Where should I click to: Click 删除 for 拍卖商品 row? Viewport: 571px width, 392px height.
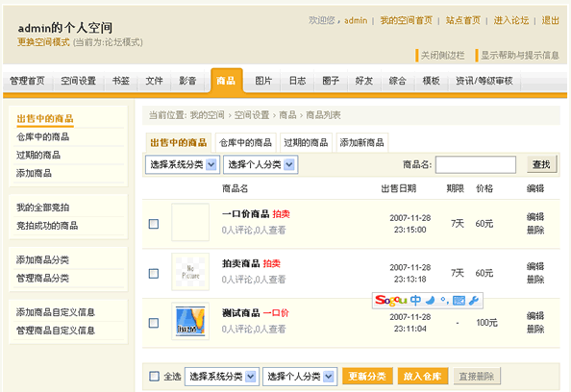(x=535, y=280)
